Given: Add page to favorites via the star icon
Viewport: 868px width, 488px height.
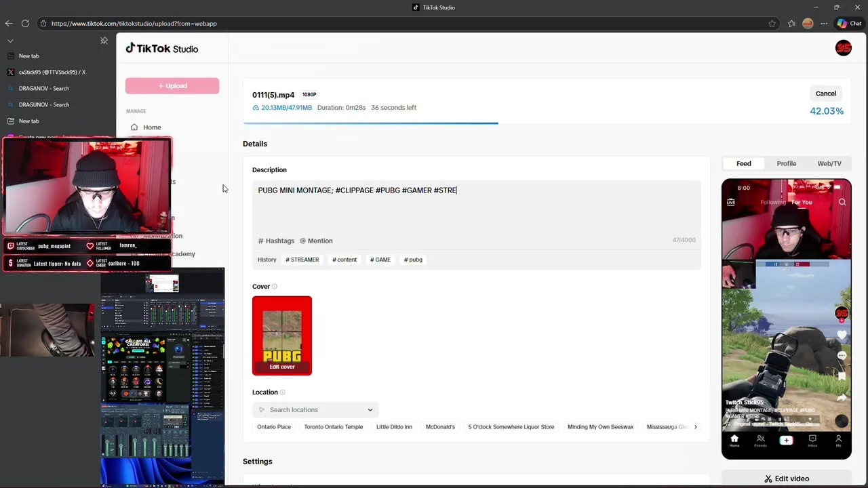Looking at the screenshot, I should [772, 23].
